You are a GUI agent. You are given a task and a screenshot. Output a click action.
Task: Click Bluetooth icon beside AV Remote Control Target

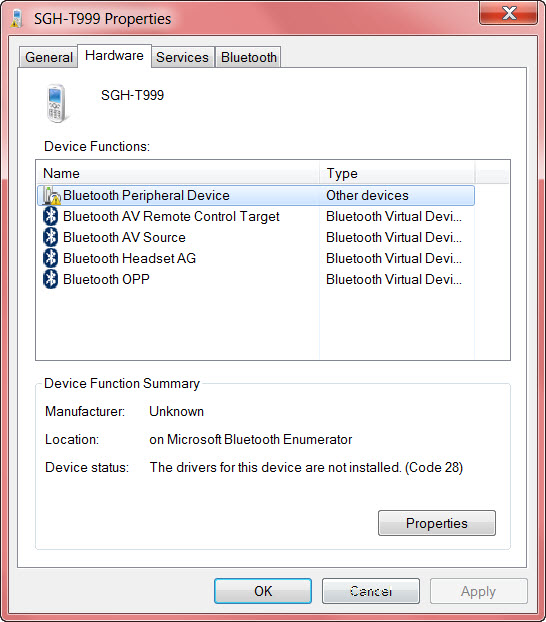click(x=50, y=217)
